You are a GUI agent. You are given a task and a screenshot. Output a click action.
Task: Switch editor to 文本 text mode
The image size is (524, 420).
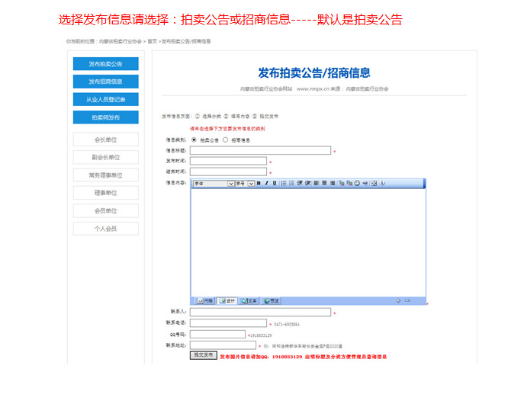249,301
